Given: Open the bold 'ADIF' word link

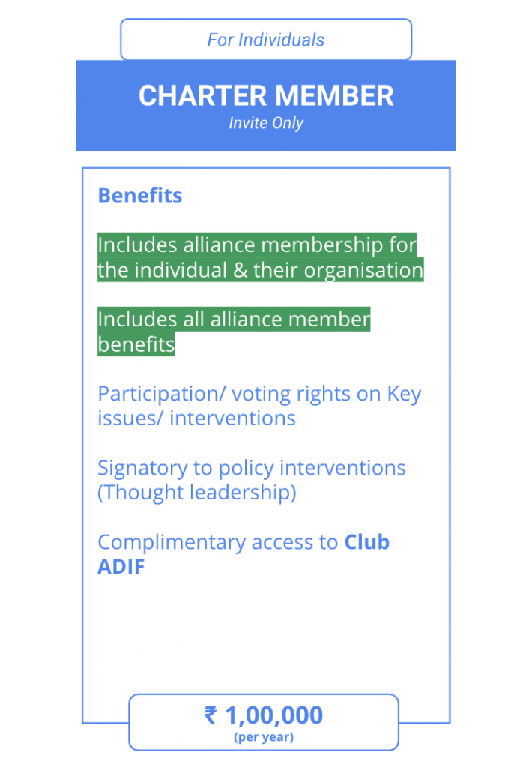Looking at the screenshot, I should (121, 567).
